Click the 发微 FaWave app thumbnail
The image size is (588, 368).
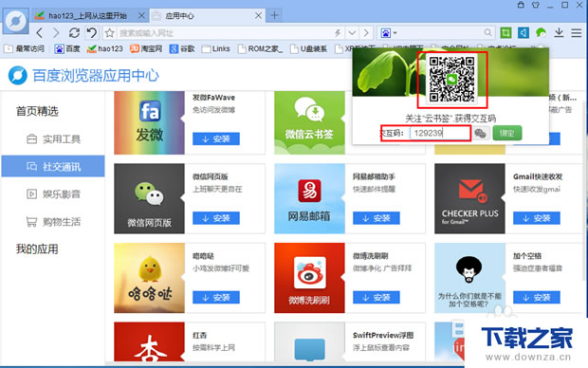149,122
